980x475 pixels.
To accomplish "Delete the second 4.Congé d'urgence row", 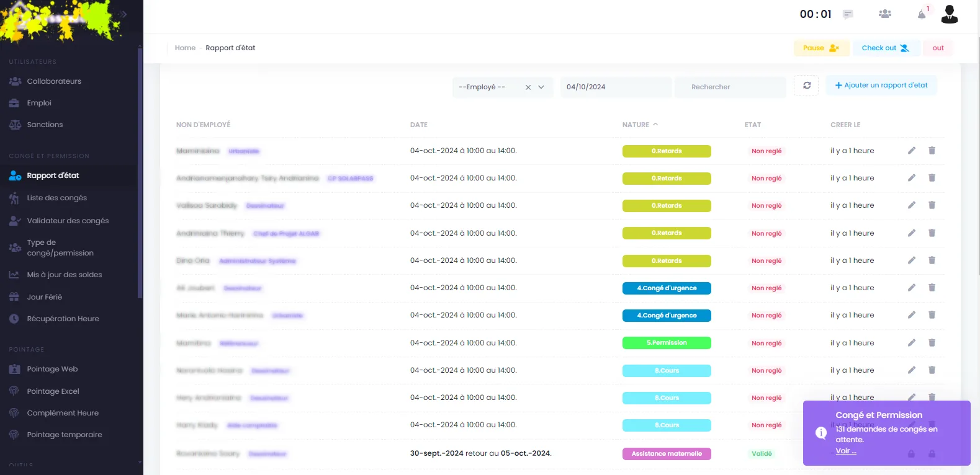I will pyautogui.click(x=932, y=315).
